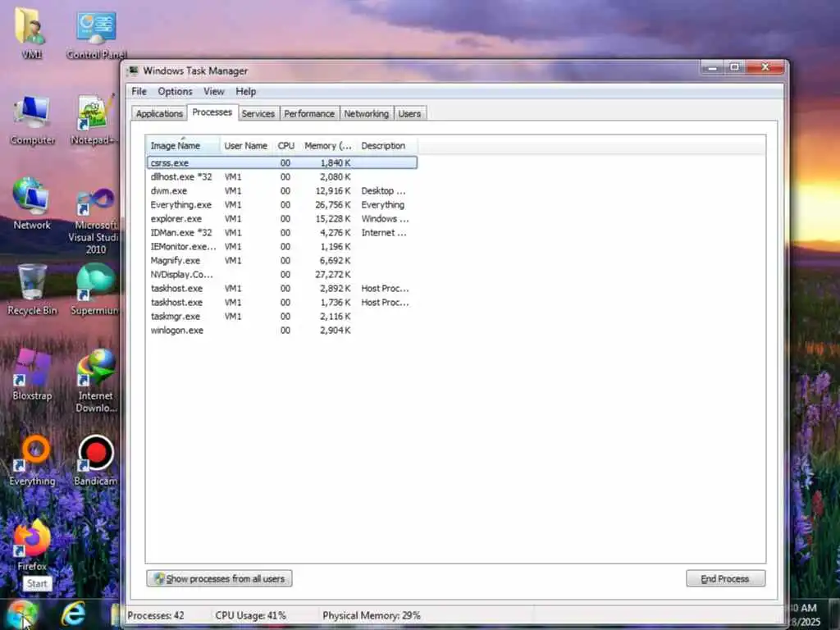Image resolution: width=840 pixels, height=630 pixels.
Task: Select the Bandicam desktop shortcut
Action: tap(95, 461)
